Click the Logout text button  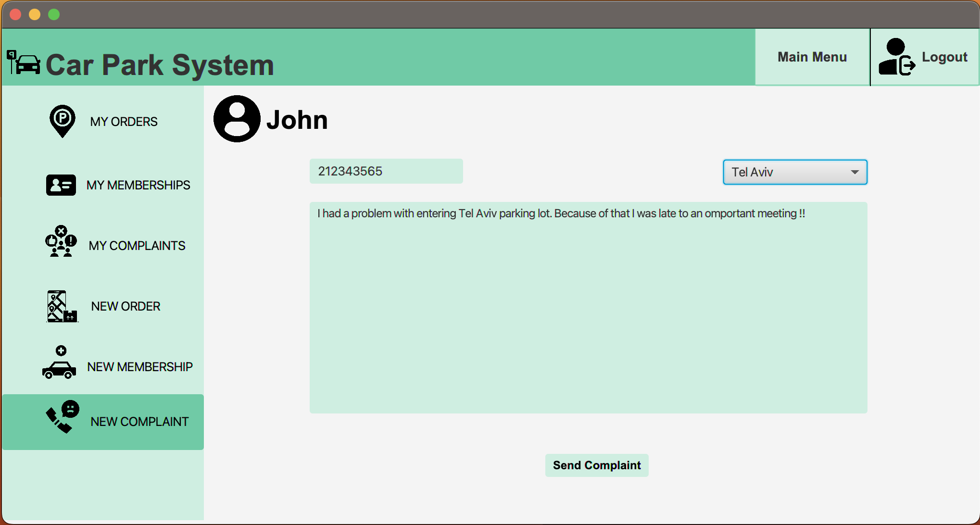[944, 57]
